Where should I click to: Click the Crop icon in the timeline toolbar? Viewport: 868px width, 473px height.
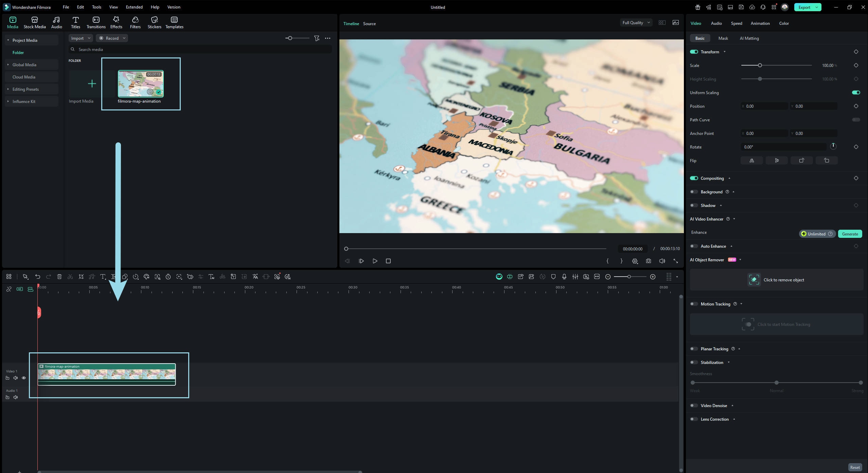pyautogui.click(x=81, y=277)
